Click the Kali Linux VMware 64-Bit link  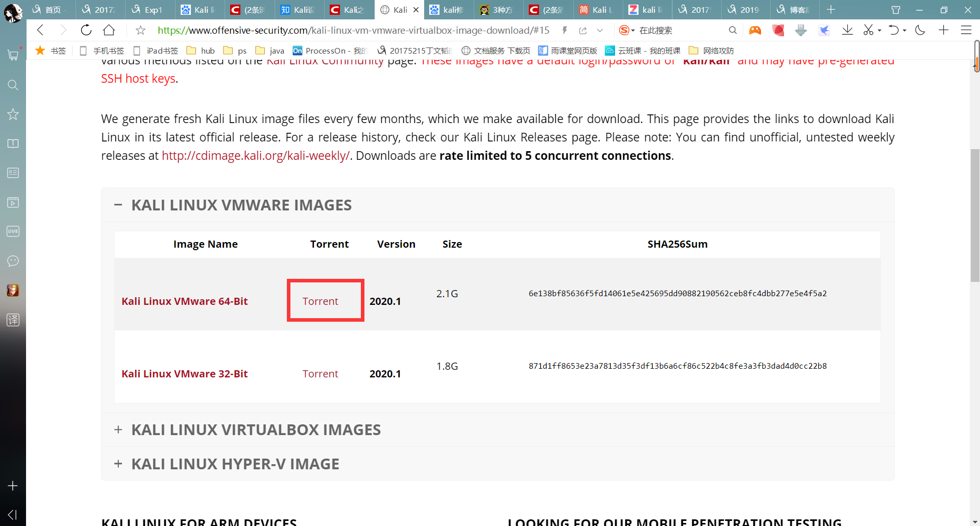[x=184, y=301]
